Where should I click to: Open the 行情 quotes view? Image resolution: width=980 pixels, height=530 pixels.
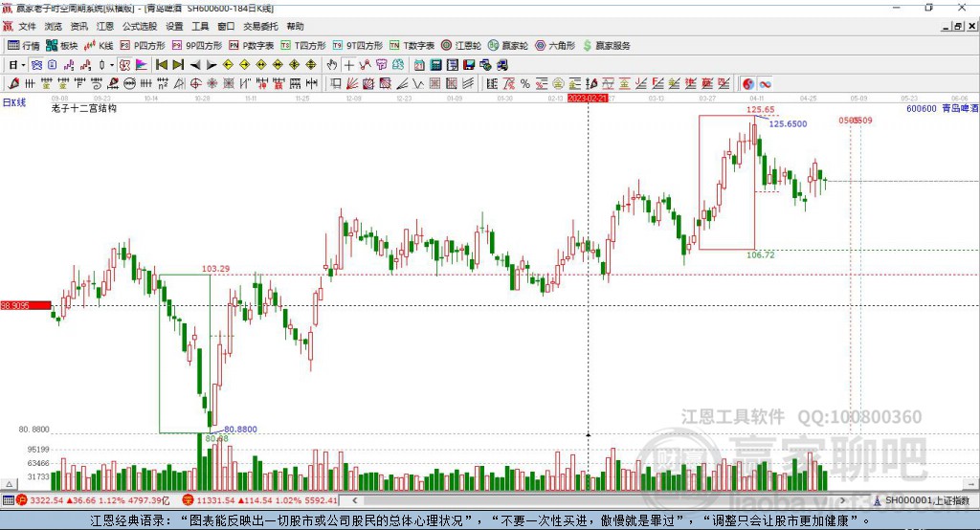(24, 46)
